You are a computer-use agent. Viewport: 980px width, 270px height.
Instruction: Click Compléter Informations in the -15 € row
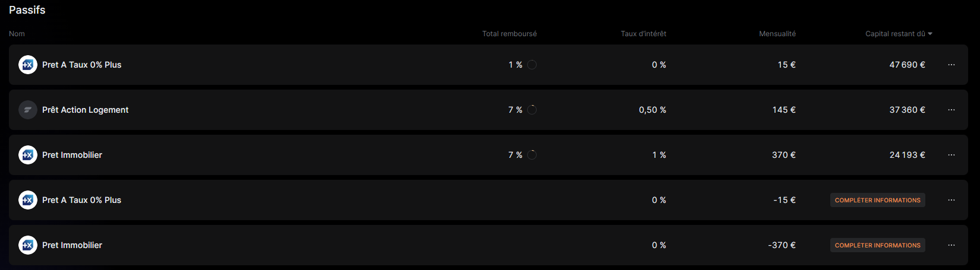click(x=877, y=200)
